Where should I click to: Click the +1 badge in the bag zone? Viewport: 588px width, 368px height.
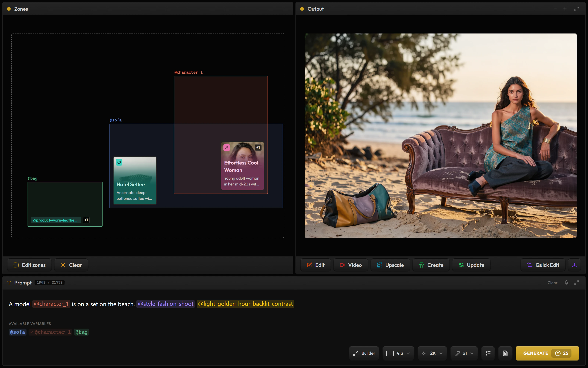86,220
